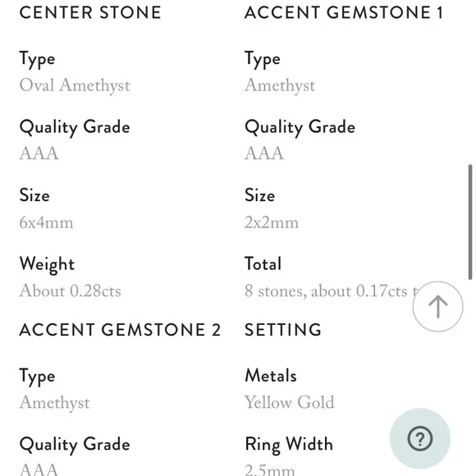Click the Metals label under Setting
Image resolution: width=476 pixels, height=476 pixels.
click(x=271, y=376)
